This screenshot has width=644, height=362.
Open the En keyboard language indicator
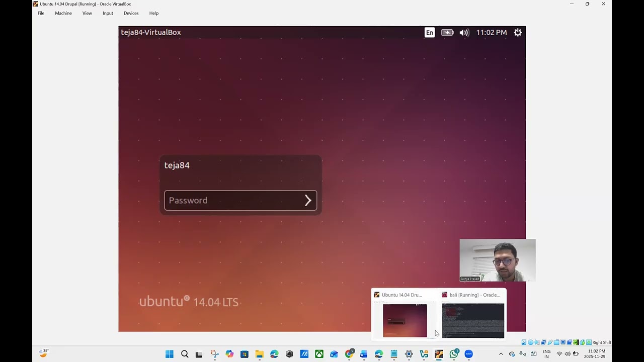tap(430, 32)
